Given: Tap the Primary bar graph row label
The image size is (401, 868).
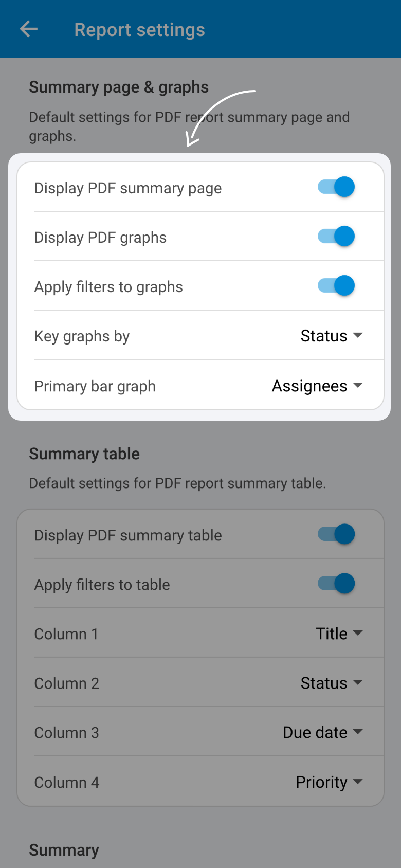Looking at the screenshot, I should pyautogui.click(x=95, y=386).
